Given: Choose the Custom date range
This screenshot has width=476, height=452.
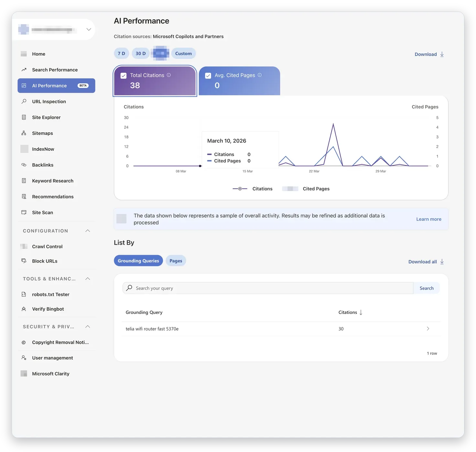Looking at the screenshot, I should tap(183, 53).
